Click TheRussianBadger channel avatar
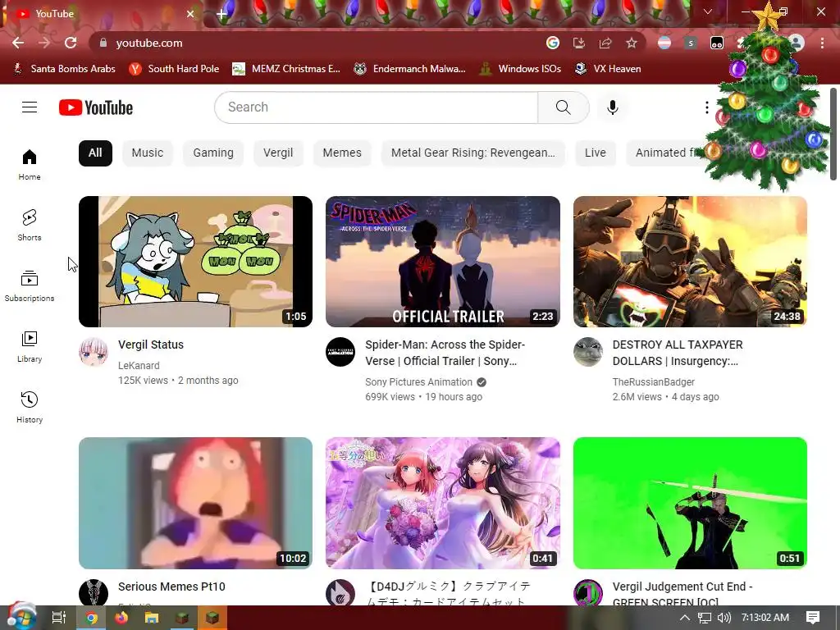The width and height of the screenshot is (840, 630). point(587,352)
